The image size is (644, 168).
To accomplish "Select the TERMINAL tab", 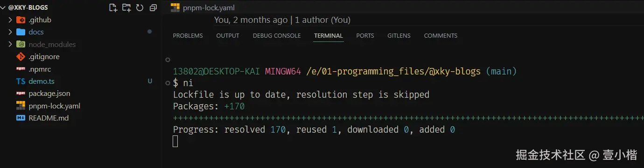I will 329,36.
